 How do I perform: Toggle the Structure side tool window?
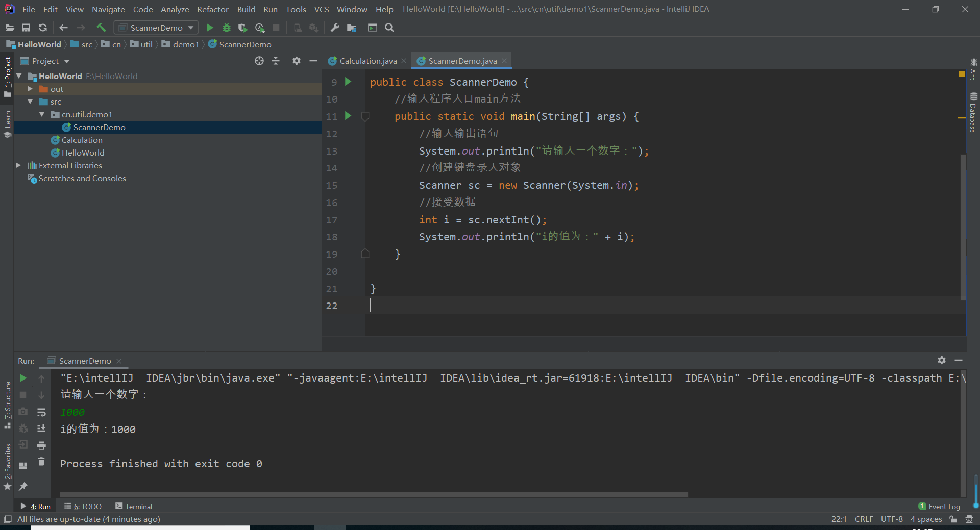[x=8, y=406]
